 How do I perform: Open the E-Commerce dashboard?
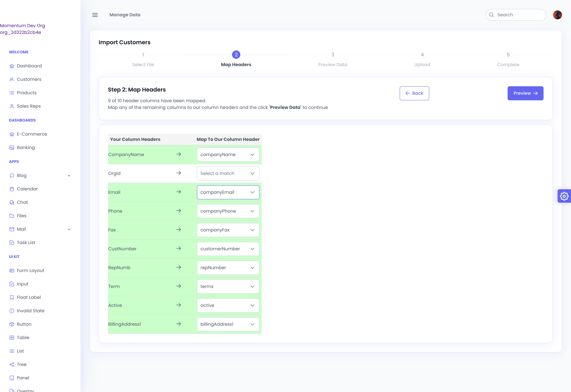(32, 134)
